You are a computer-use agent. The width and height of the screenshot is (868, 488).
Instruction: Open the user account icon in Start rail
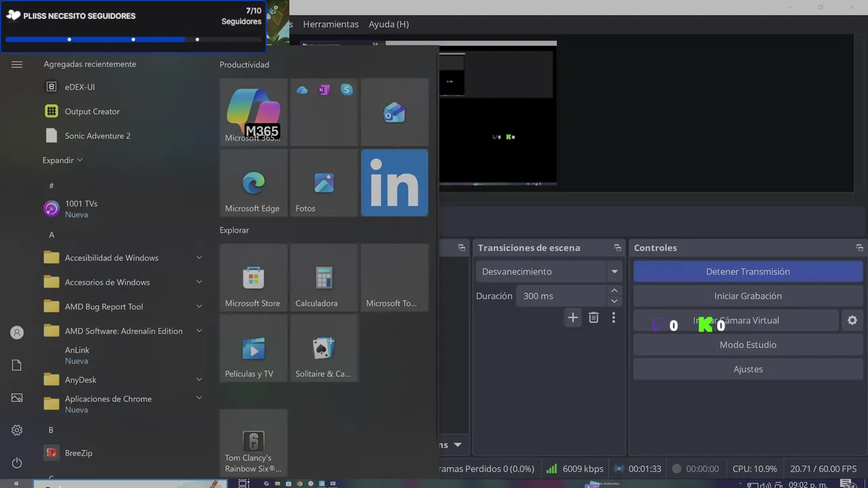(17, 333)
